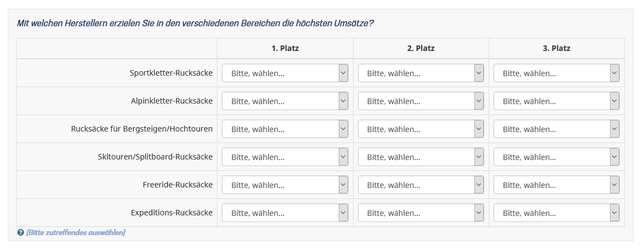644x251 pixels.
Task: Expand 3. Platz dropdown for Expeditions-Rucksäcke
Action: click(556, 213)
